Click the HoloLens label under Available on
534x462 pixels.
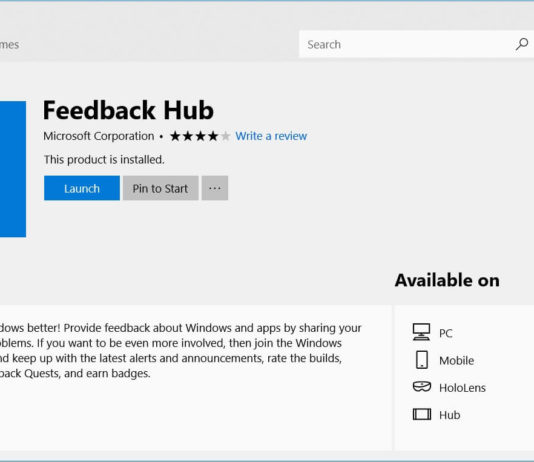[462, 388]
